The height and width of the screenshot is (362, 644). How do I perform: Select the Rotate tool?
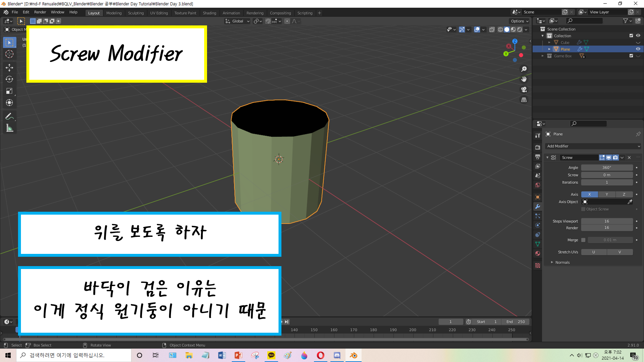click(x=9, y=79)
